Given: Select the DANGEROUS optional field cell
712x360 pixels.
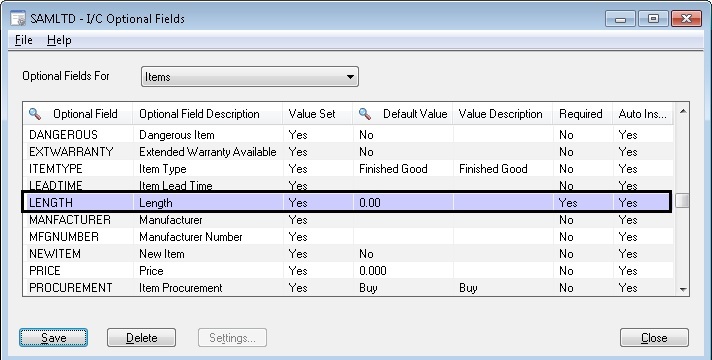Looking at the screenshot, I should pyautogui.click(x=78, y=135).
